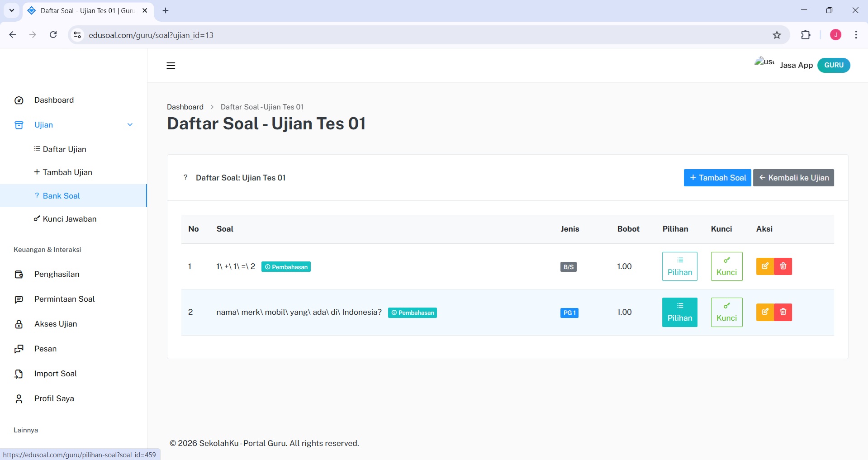Collapse the Ujian sidebar menu chevron
Viewport: 868px width, 460px height.
[x=130, y=125]
